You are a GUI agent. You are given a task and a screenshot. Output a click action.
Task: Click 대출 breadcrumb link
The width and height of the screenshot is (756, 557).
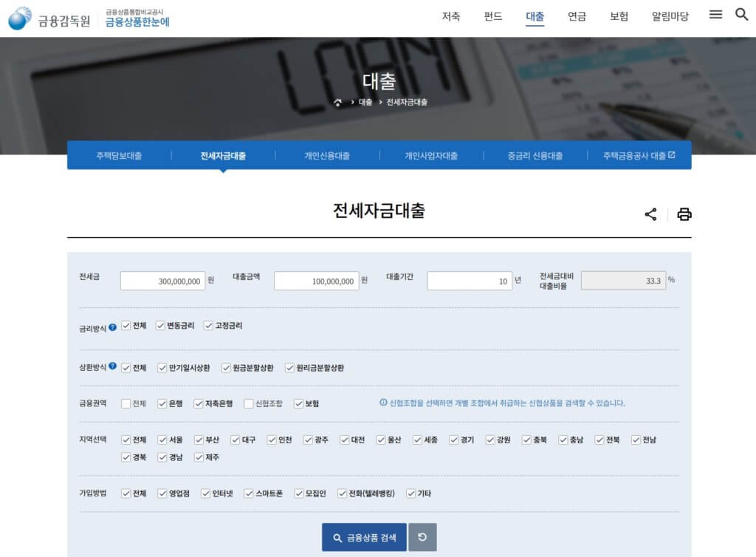(365, 102)
